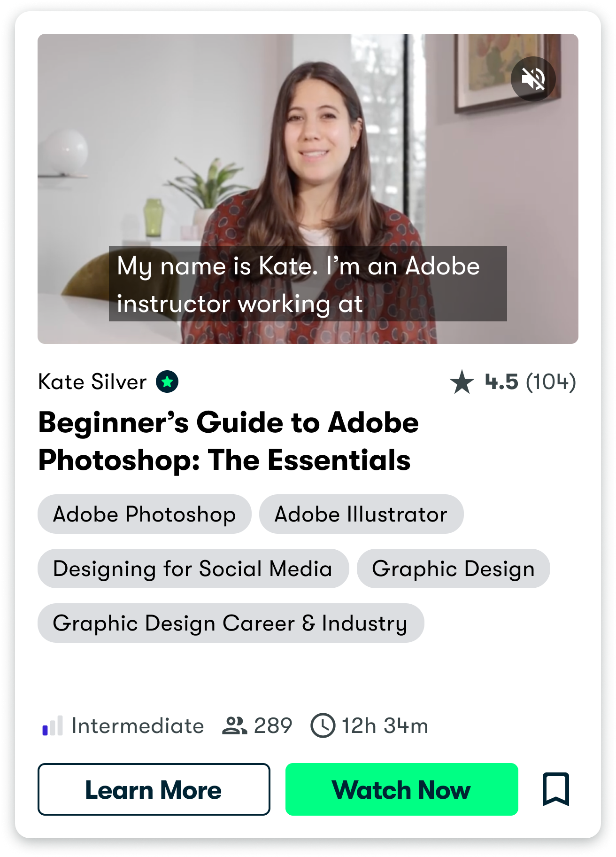This screenshot has width=616, height=857.
Task: Open Designing for Social Media tag
Action: [193, 569]
